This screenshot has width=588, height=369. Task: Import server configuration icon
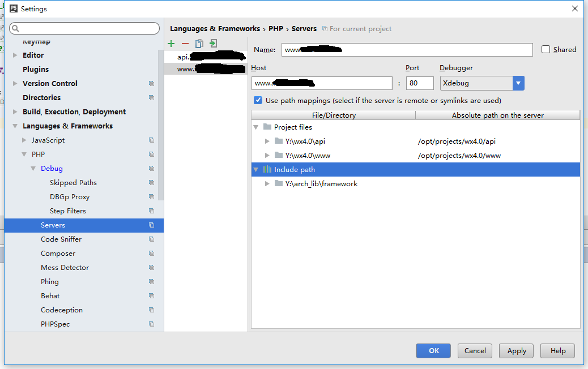click(x=214, y=44)
